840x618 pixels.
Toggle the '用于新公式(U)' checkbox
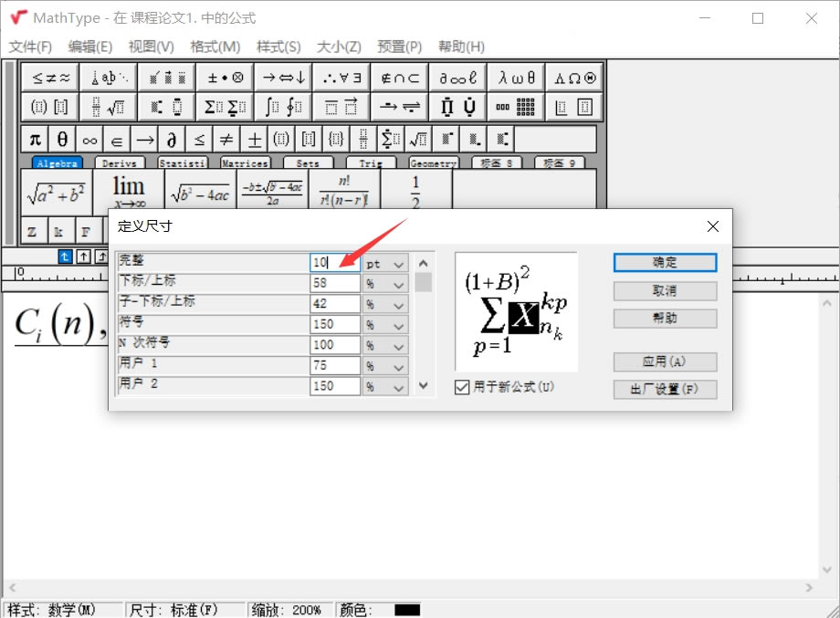(x=462, y=387)
